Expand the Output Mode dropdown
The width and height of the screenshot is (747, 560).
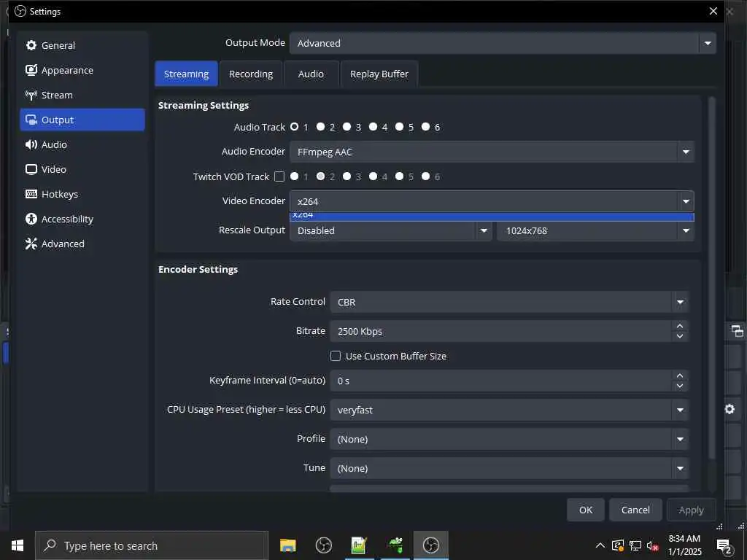click(503, 43)
